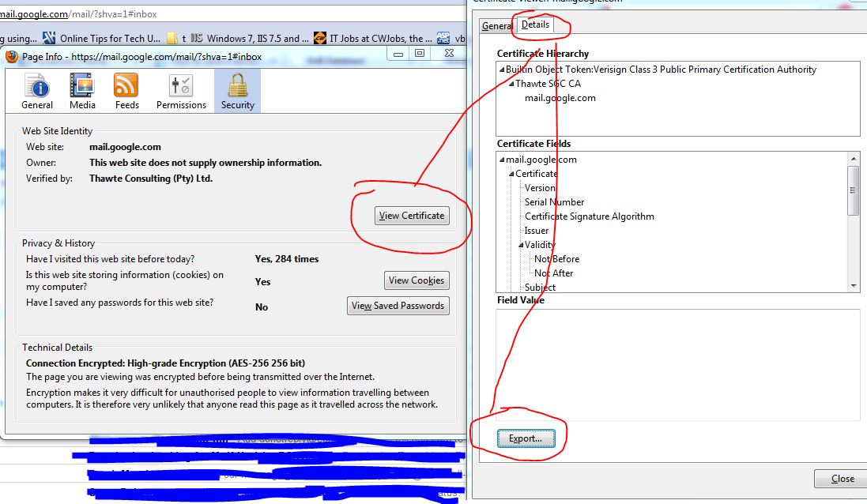Click the Field Value text area

(678, 365)
